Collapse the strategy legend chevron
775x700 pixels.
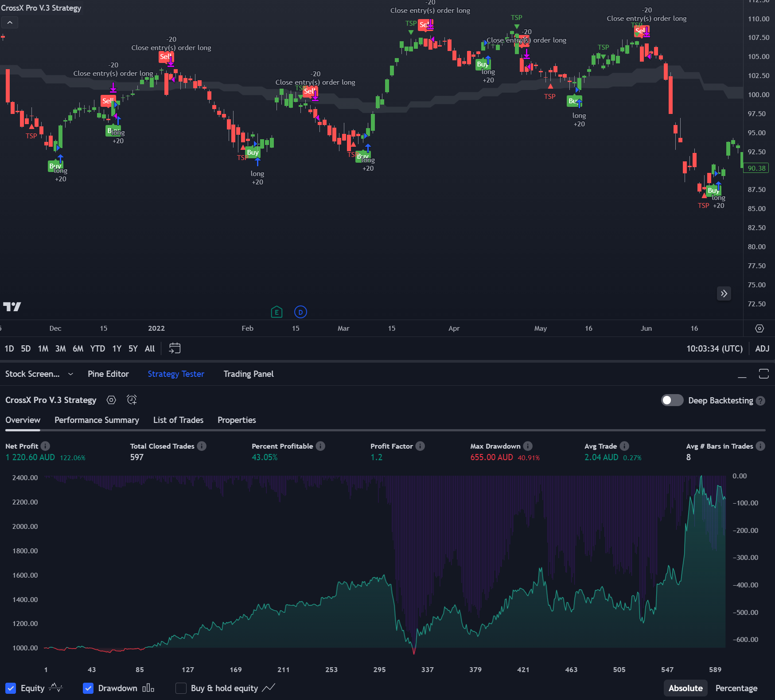(x=10, y=22)
